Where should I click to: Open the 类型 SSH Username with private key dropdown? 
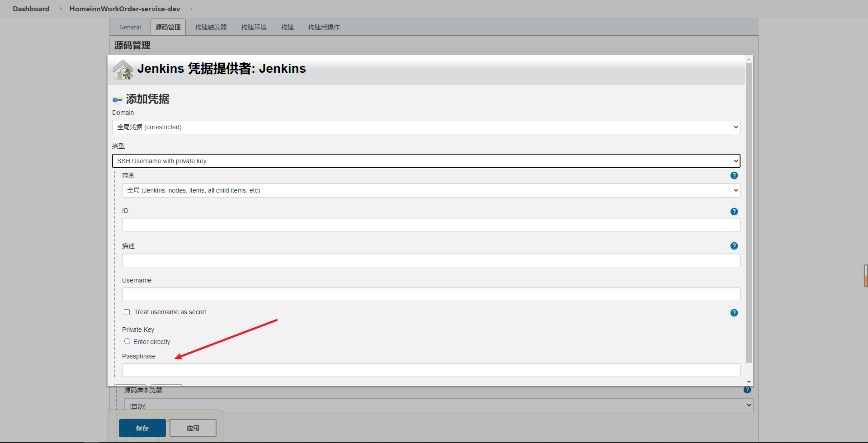pos(426,161)
